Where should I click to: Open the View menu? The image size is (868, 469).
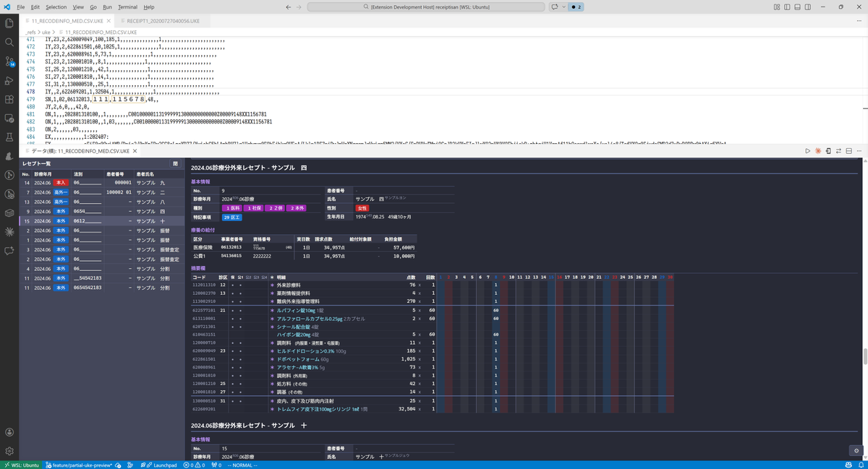tap(78, 7)
